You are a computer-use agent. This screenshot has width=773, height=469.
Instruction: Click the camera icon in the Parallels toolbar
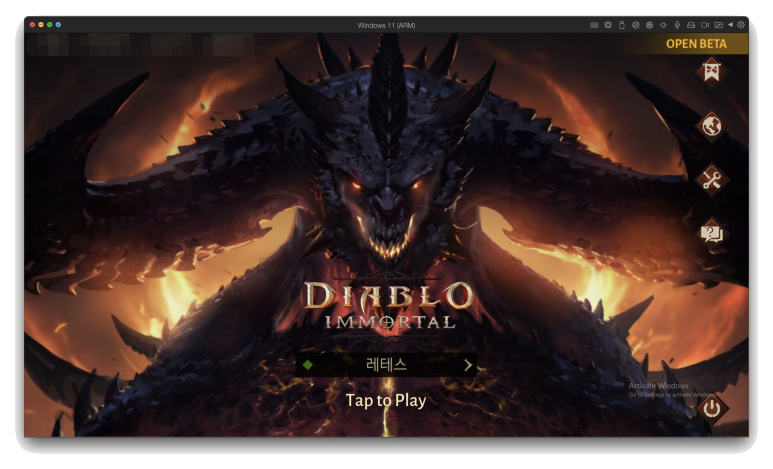[705, 25]
